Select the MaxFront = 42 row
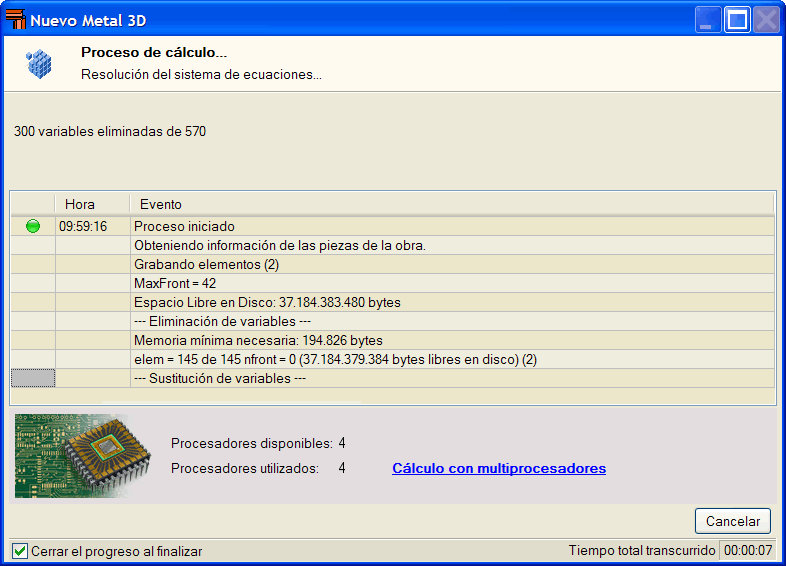The width and height of the screenshot is (786, 566). coord(392,284)
